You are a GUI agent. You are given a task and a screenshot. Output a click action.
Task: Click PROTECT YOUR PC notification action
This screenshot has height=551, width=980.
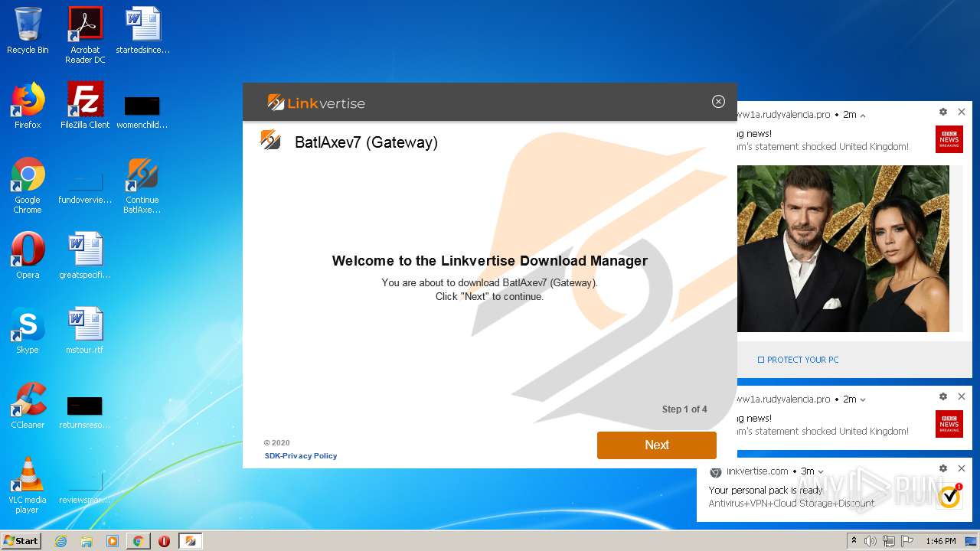coord(798,360)
